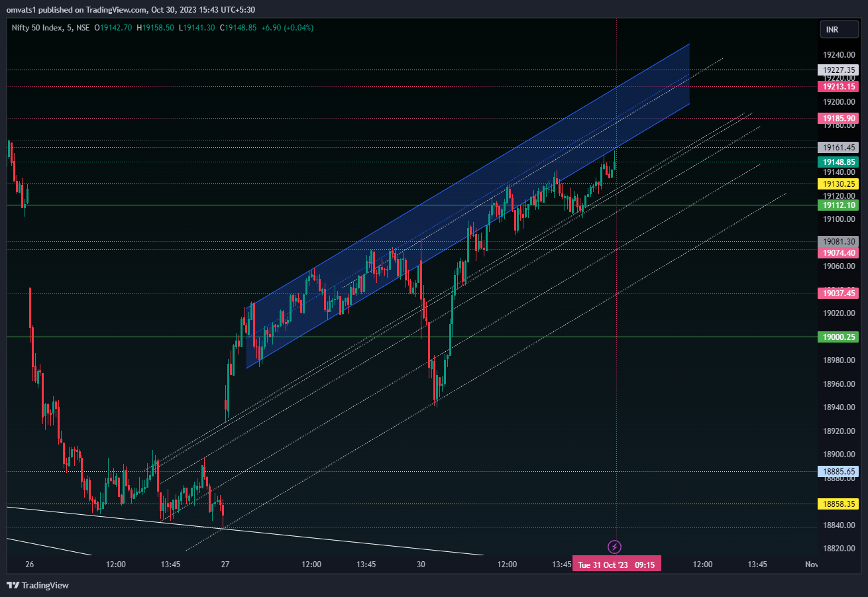Click the publisher line omvats1 published on TradingView.com
868x597 pixels.
coord(131,10)
